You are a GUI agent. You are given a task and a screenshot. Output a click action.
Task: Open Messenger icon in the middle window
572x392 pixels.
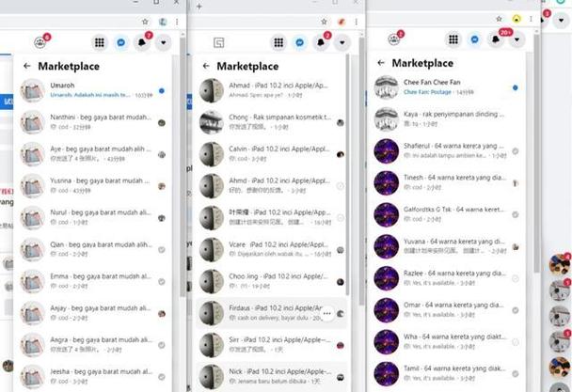click(299, 42)
